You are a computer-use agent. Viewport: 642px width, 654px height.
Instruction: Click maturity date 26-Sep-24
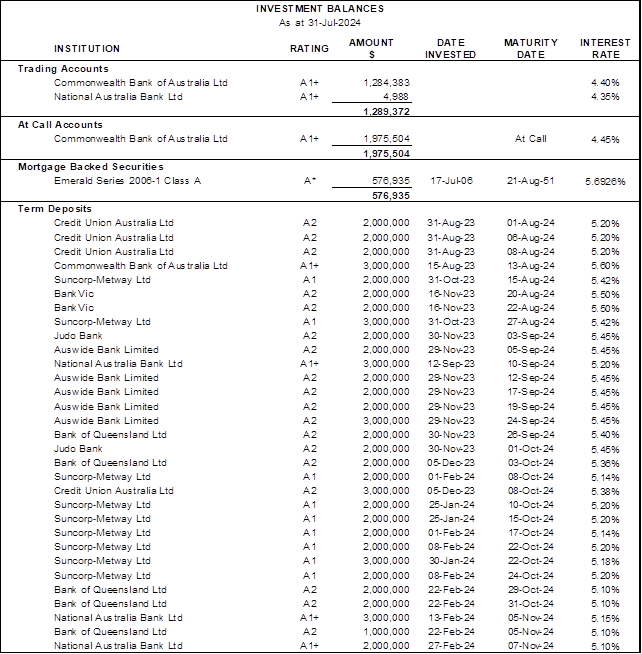pyautogui.click(x=531, y=435)
